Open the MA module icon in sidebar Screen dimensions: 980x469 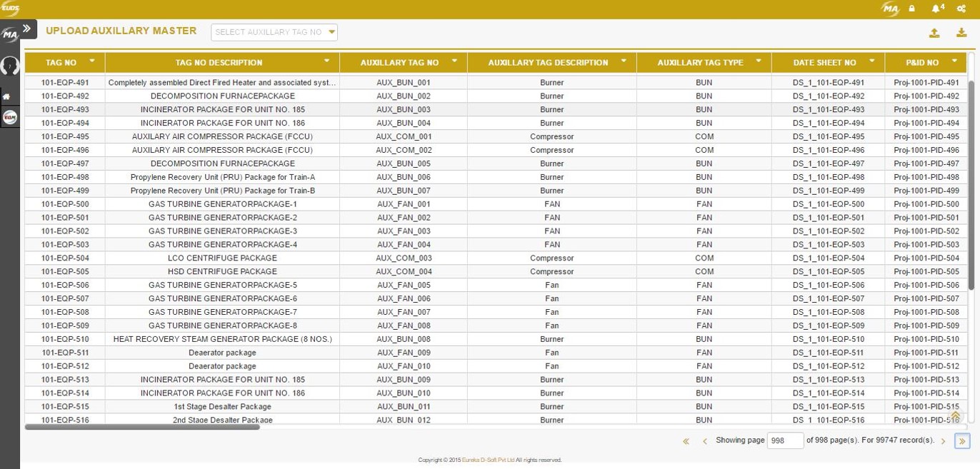(9, 35)
